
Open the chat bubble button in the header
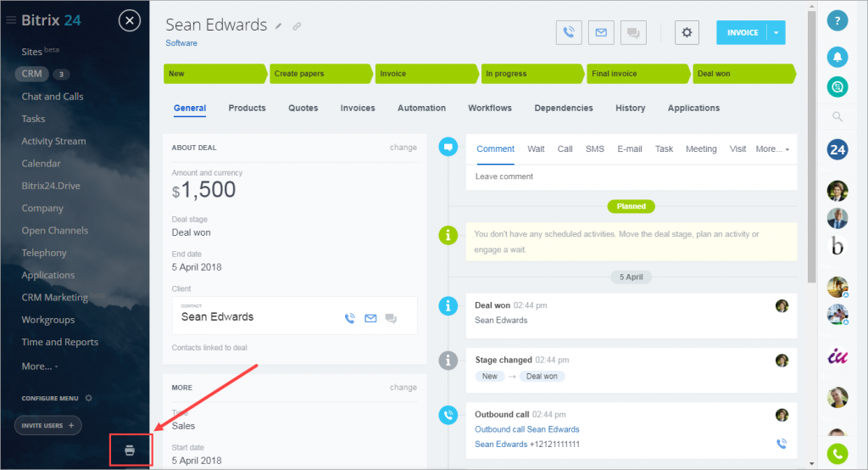[633, 33]
